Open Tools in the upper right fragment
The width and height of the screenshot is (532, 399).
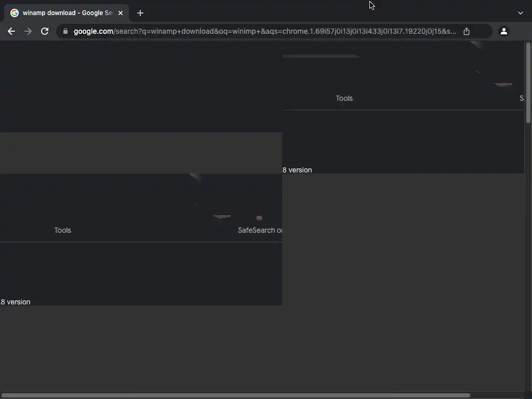click(344, 98)
